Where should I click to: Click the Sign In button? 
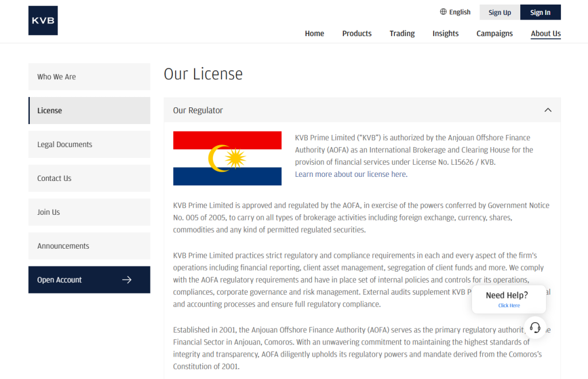(540, 11)
